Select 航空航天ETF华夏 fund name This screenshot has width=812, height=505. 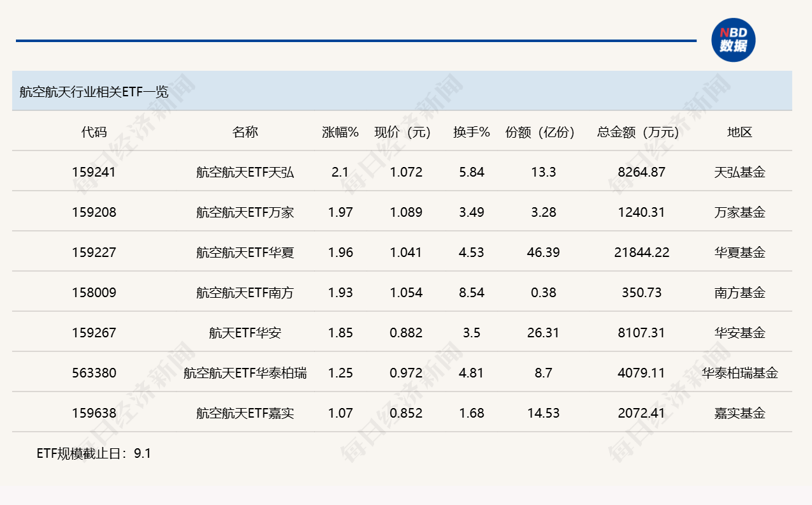tap(245, 252)
